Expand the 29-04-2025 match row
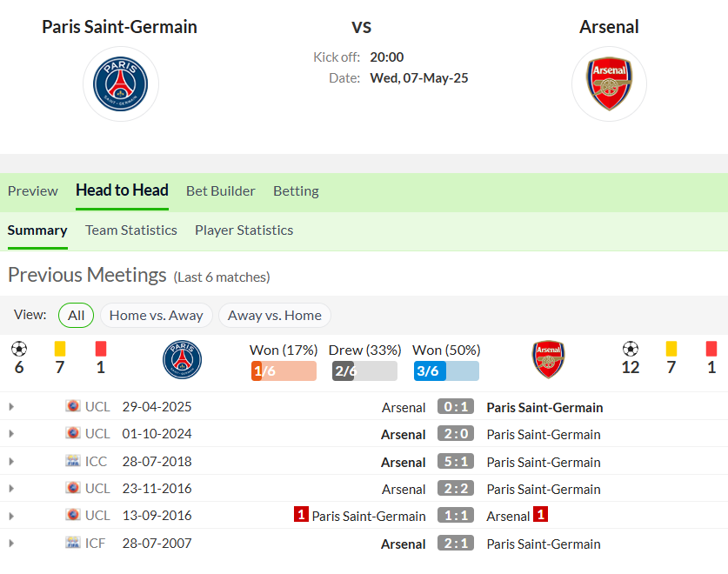Viewport: 728px width, 574px height. (x=11, y=407)
